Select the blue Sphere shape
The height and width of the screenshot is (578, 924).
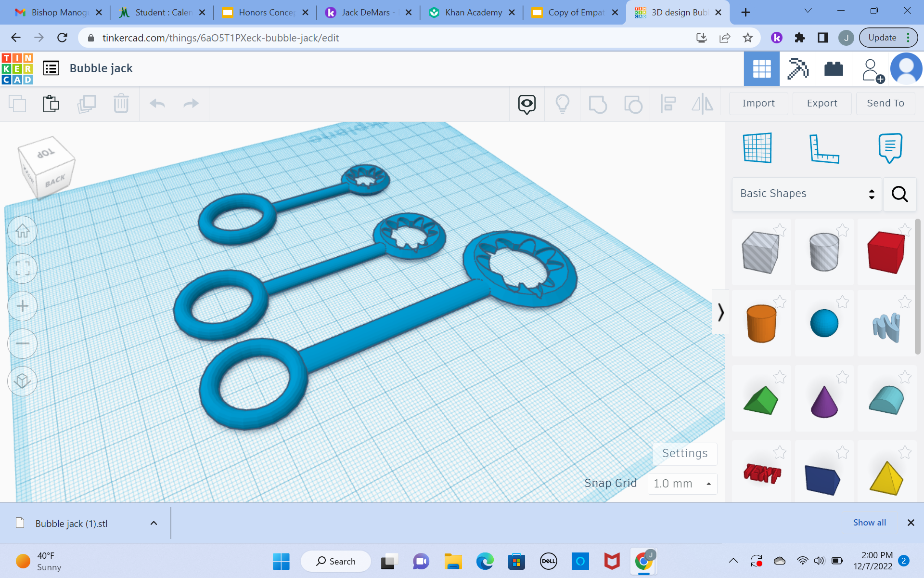coord(823,323)
